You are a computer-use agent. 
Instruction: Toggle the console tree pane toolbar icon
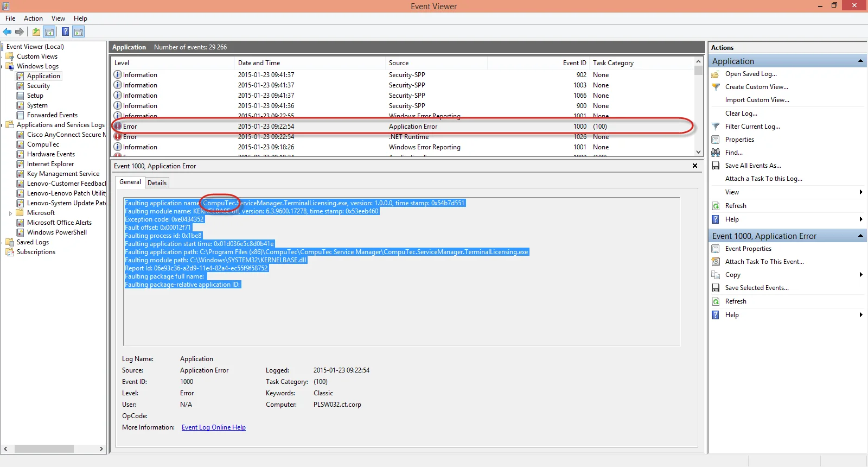49,31
